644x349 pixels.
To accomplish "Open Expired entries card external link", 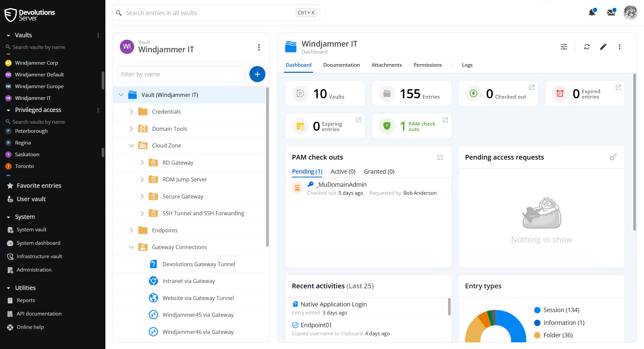I will (618, 87).
